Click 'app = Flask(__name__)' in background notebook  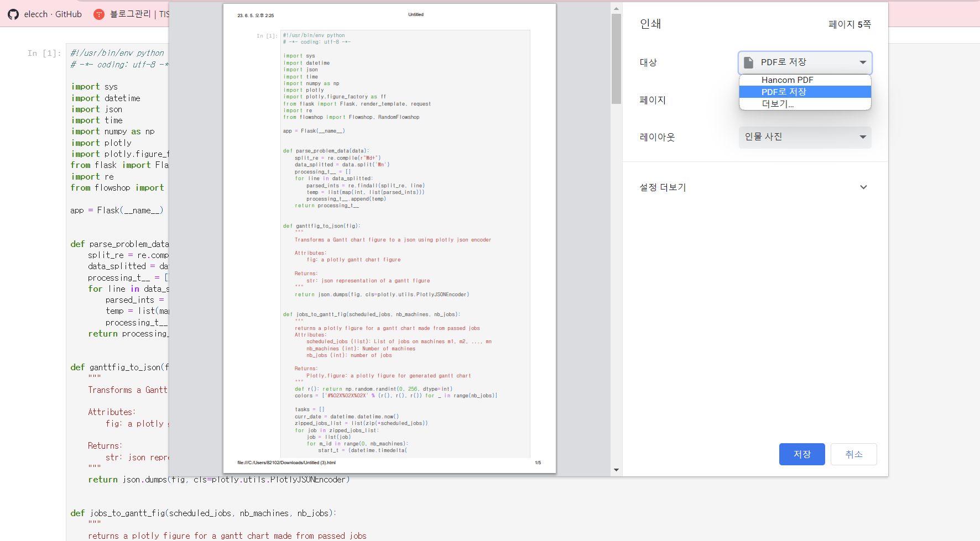coord(117,211)
